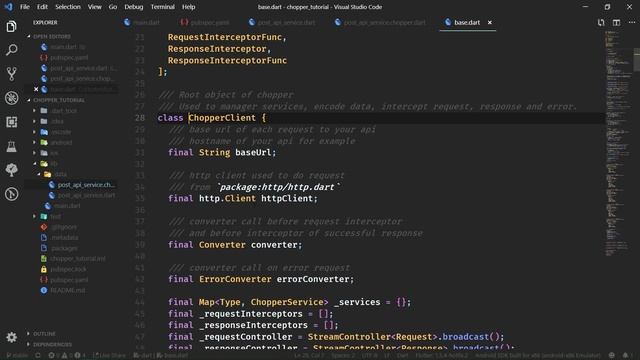Open the Search view in activity bar

pos(11,50)
